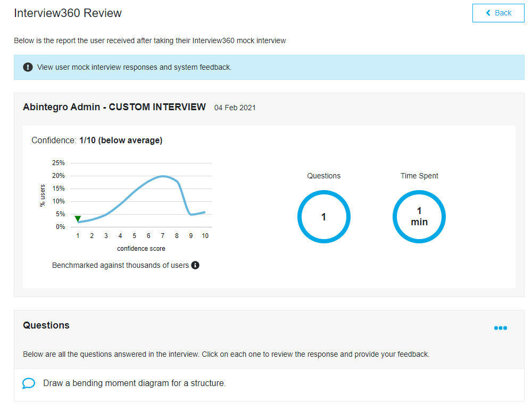Click the Back button
This screenshot has width=532, height=410.
tap(498, 13)
